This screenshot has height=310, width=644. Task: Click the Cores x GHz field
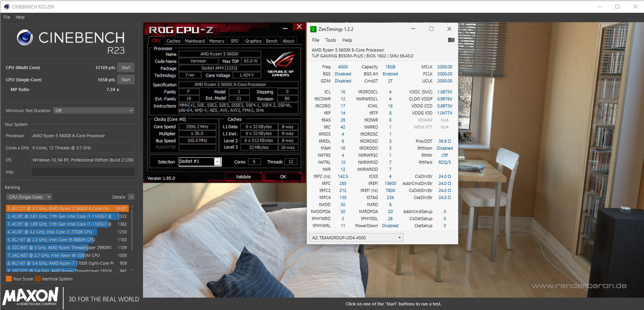[x=83, y=148]
